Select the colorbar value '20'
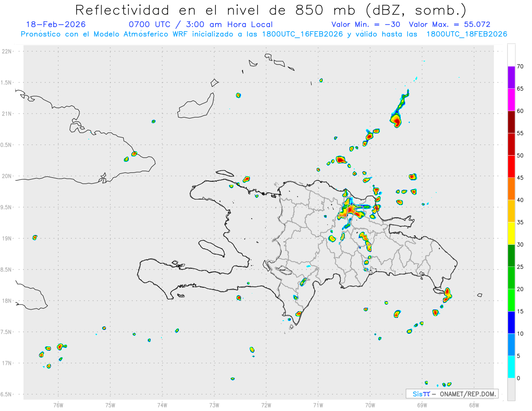 [520, 289]
